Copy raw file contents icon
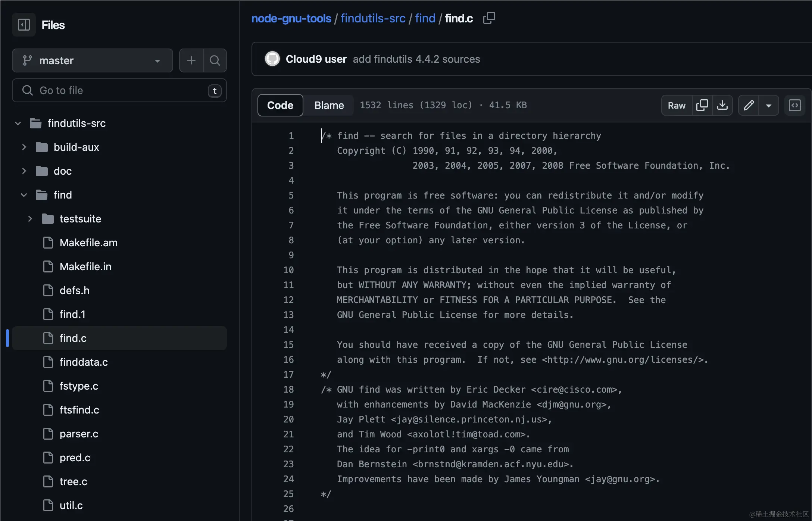Viewport: 812px width, 521px height. [x=702, y=105]
